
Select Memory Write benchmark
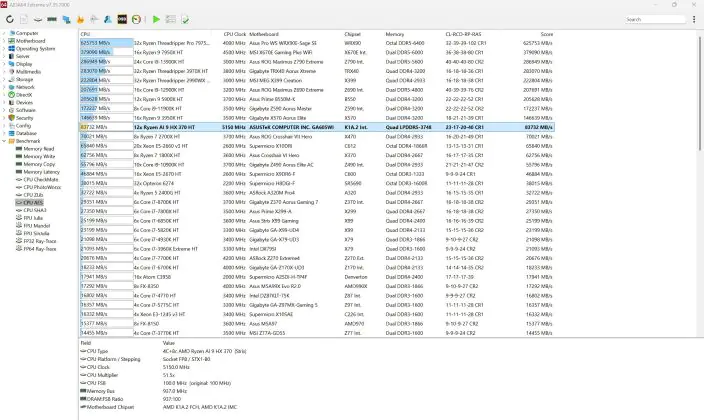[x=39, y=156]
